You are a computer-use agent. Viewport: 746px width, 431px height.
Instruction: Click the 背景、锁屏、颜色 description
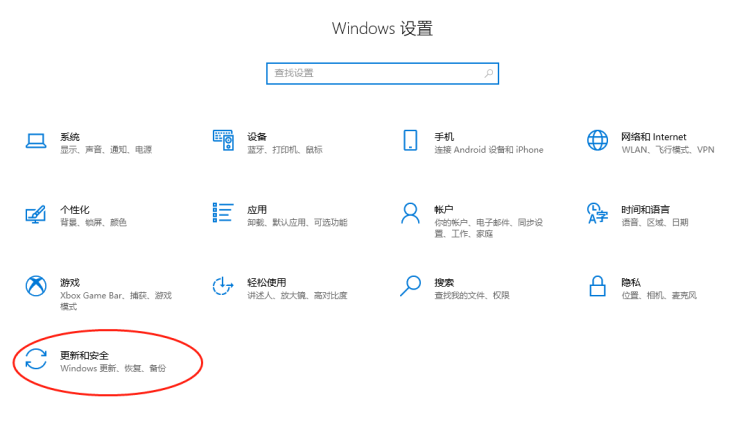(93, 223)
